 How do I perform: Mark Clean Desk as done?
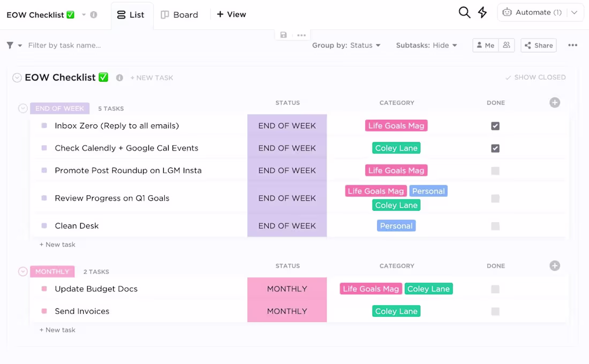(x=495, y=225)
